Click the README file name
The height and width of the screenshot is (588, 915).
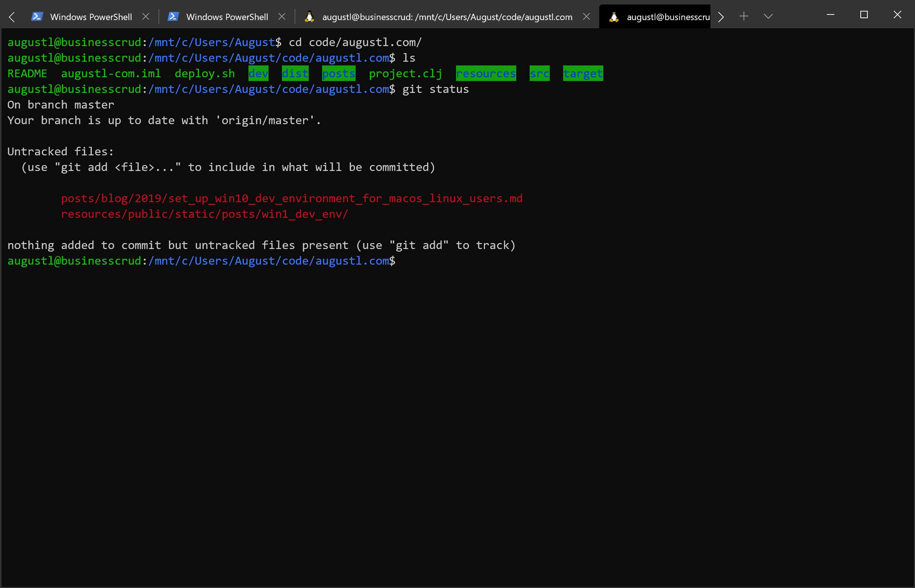[x=27, y=73]
